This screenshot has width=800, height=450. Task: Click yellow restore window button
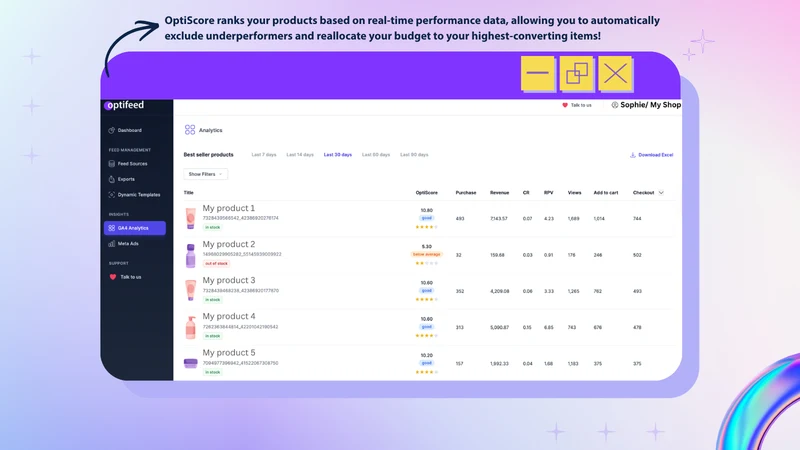[x=577, y=73]
